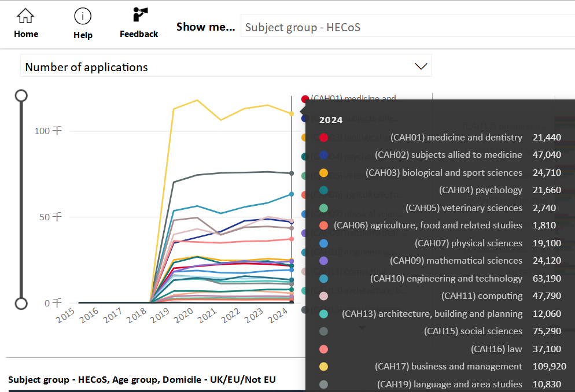
Task: Click the red CAH01 legend marker
Action: pos(304,99)
